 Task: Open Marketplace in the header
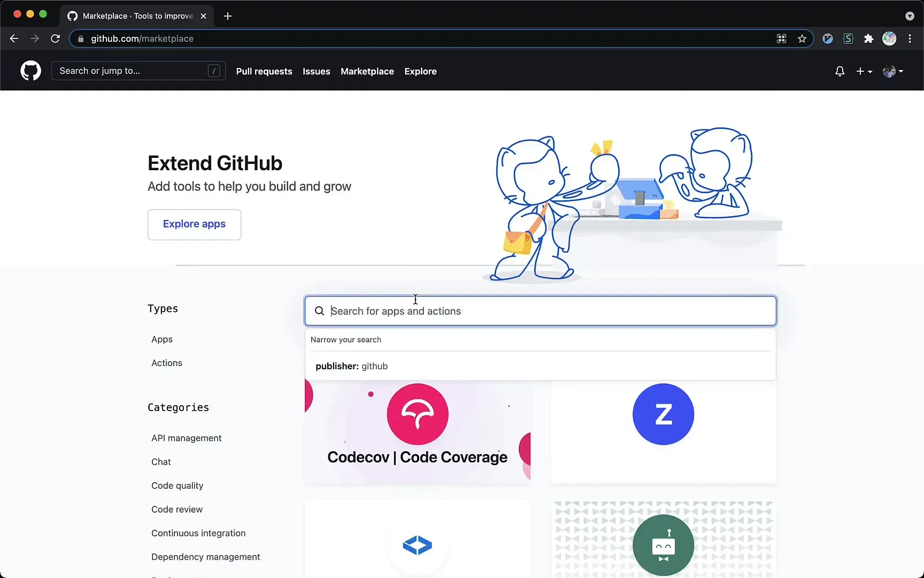pos(367,71)
